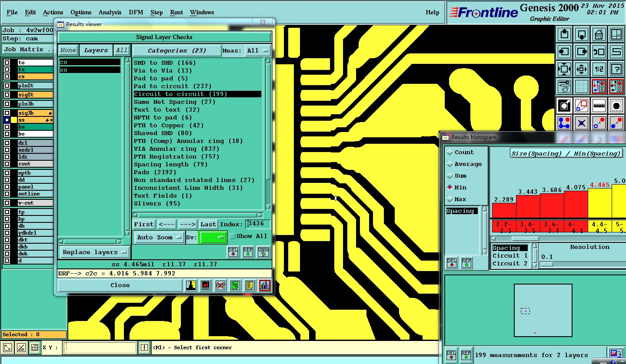Click the zoom out arrows icon

(582, 69)
